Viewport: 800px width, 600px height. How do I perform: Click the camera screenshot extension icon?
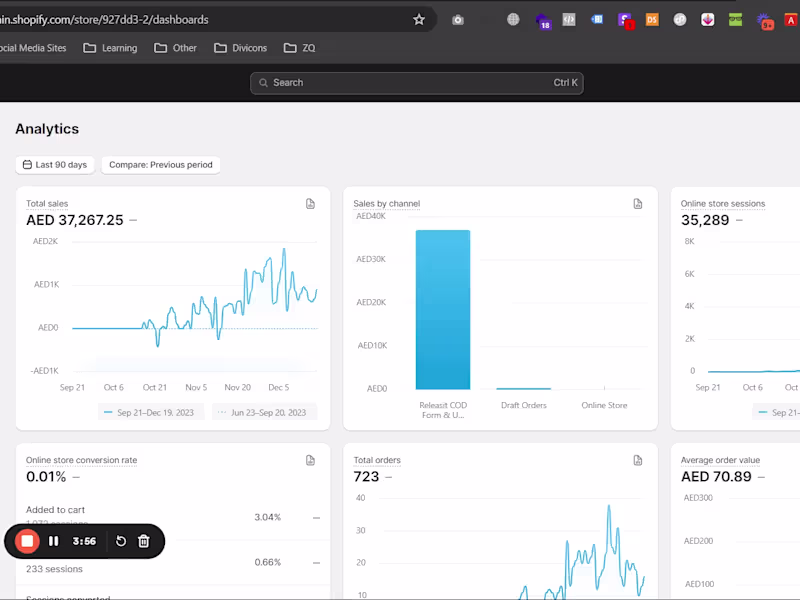click(458, 20)
